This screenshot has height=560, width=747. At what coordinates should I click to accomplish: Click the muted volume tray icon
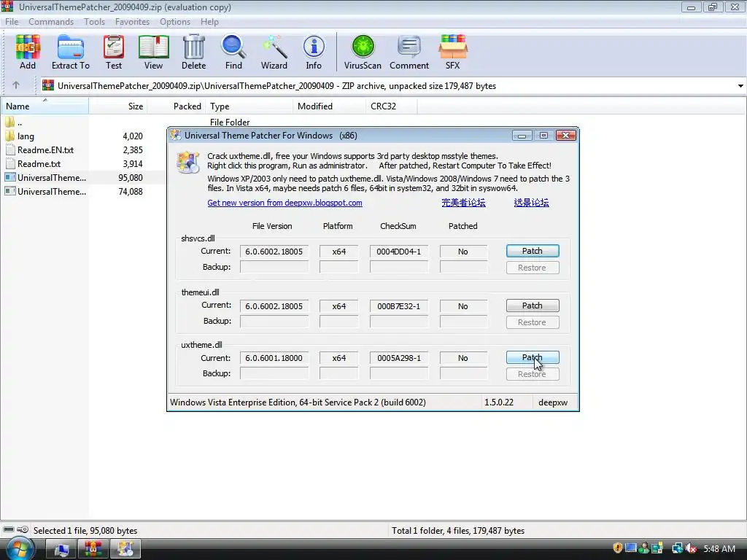pos(691,548)
